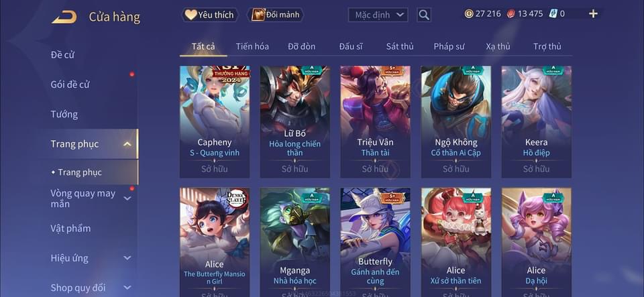Switch to the Sát thủ tab
The height and width of the screenshot is (297, 644).
[400, 46]
